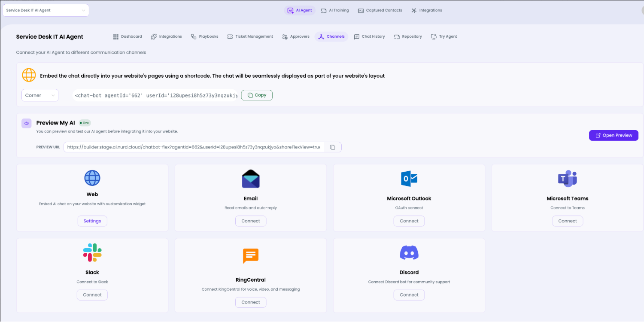Connect the Slack channel
This screenshot has width=644, height=322.
(92, 295)
